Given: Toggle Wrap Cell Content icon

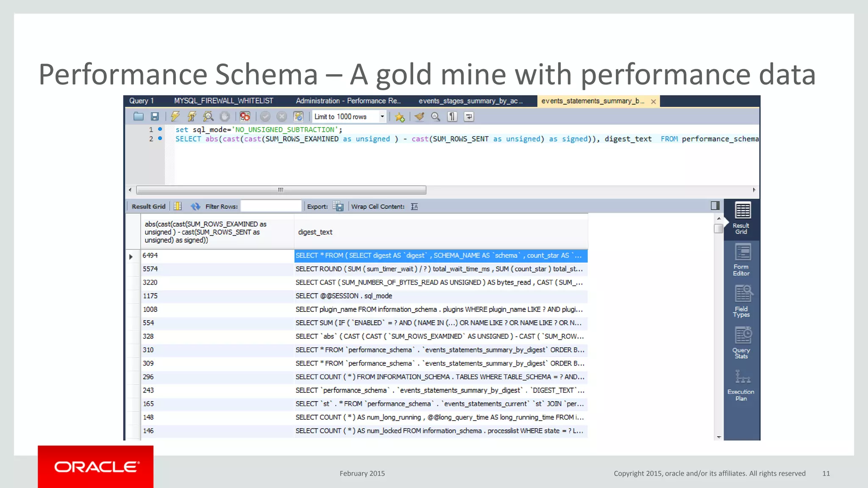Looking at the screenshot, I should tap(415, 206).
